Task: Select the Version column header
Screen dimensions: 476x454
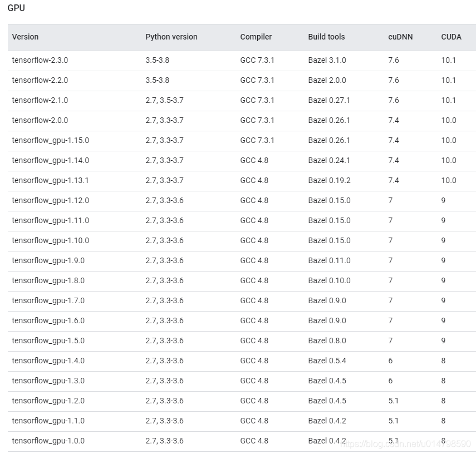Action: [x=25, y=37]
